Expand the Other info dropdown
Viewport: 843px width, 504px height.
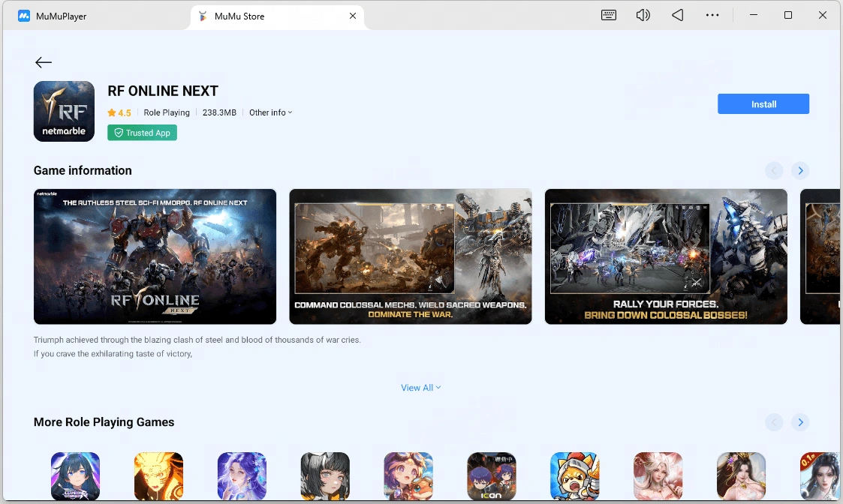(x=270, y=112)
